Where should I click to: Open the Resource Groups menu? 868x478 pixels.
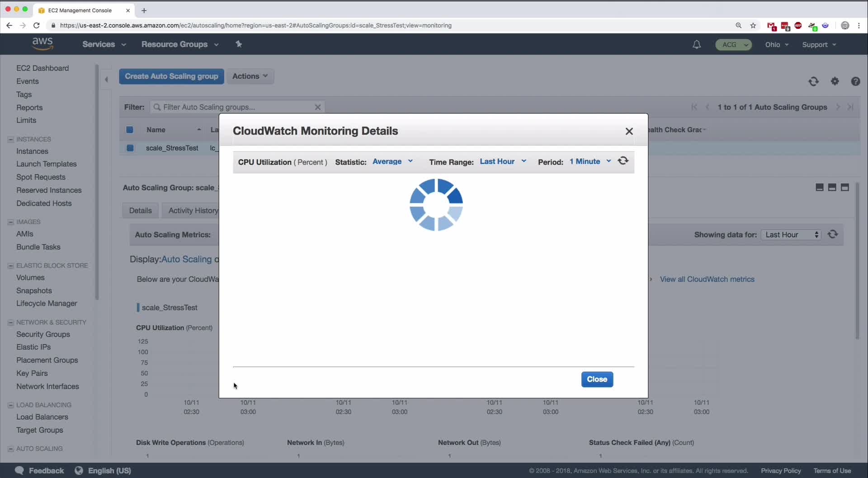tap(180, 44)
